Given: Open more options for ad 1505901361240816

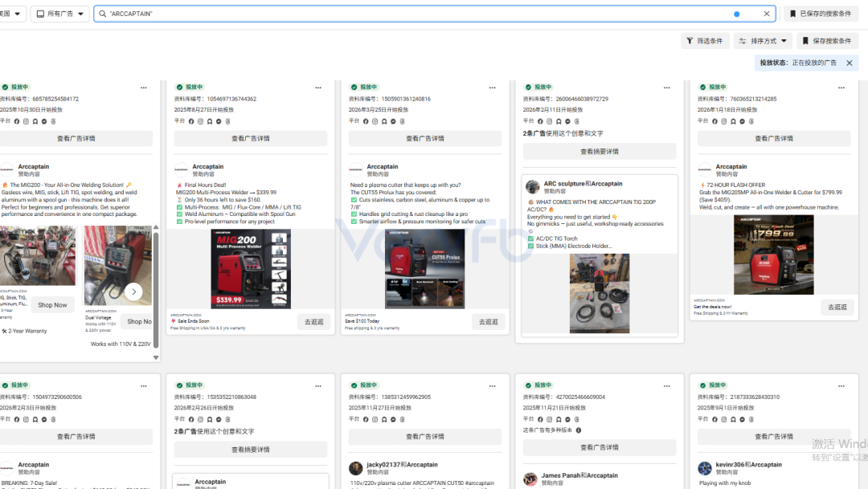Looking at the screenshot, I should click(493, 88).
